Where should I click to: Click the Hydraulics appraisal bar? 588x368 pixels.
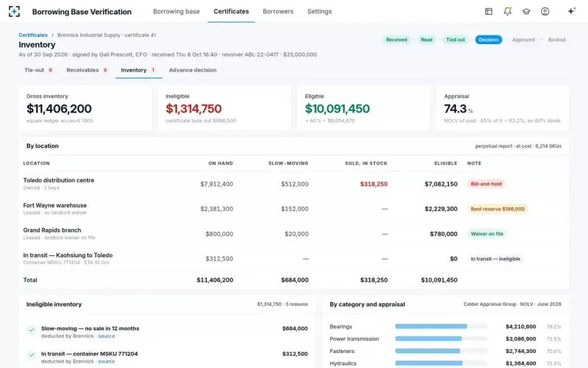click(441, 363)
